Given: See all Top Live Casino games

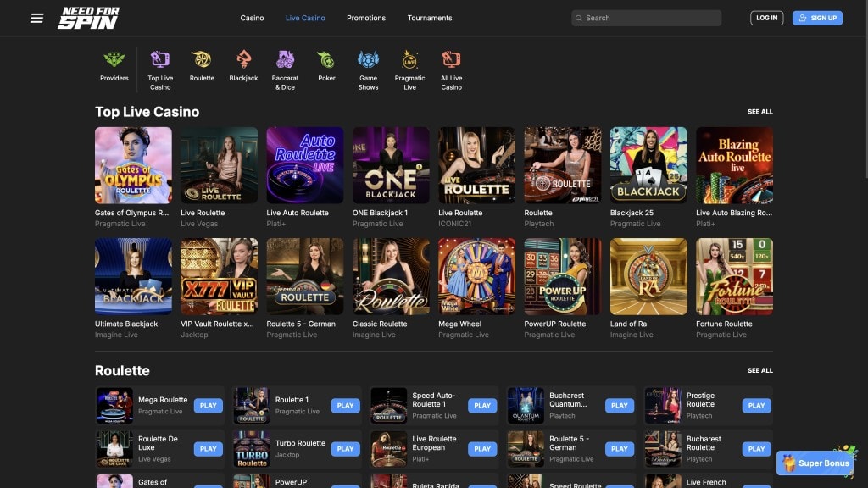Looking at the screenshot, I should [760, 112].
